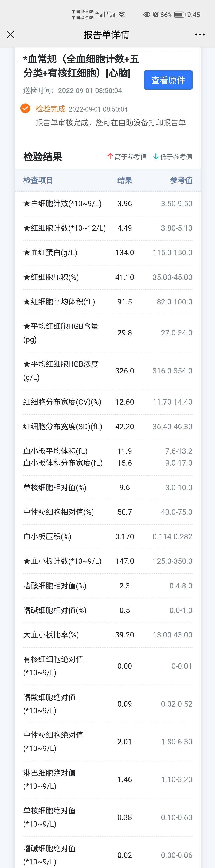Click the X to close the report detail
Image resolution: width=215 pixels, height=868 pixels.
[10, 34]
